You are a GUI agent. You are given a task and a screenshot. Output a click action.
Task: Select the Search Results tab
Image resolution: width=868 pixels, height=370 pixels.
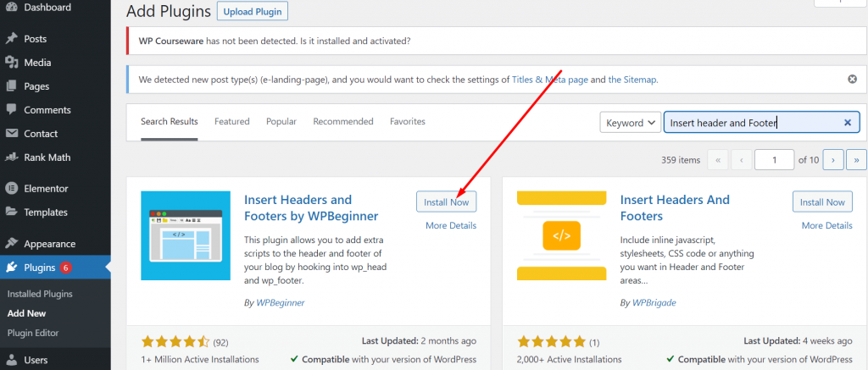point(169,121)
